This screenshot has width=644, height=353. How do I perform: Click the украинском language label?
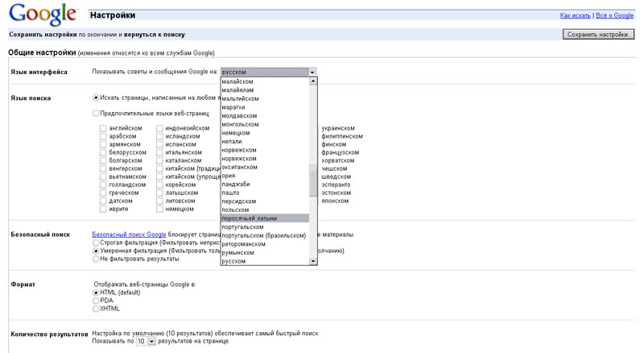point(338,128)
